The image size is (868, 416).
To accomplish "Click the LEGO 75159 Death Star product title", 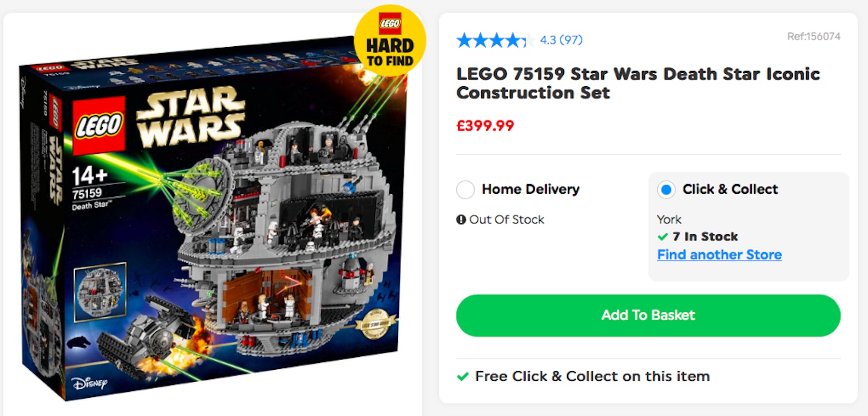I will click(637, 83).
